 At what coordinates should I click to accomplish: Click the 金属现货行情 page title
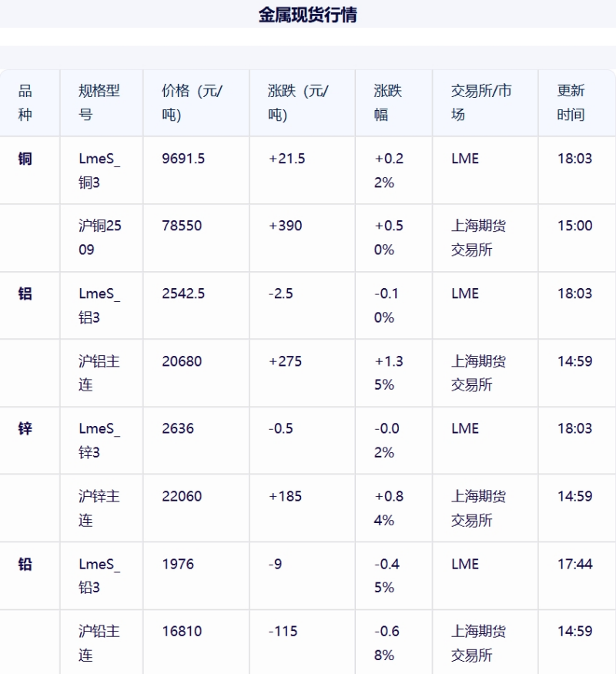[x=308, y=15]
